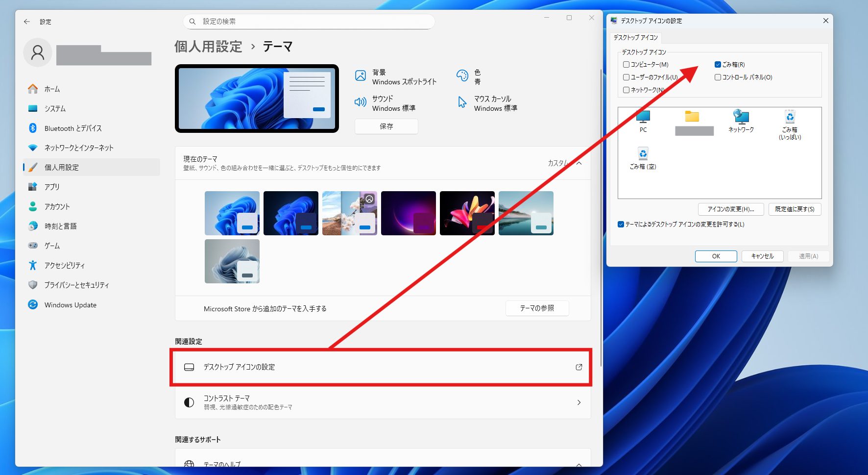Select the ごみ箱 (空) icon in the preview
Viewport: 868px width, 475px height.
click(x=643, y=158)
